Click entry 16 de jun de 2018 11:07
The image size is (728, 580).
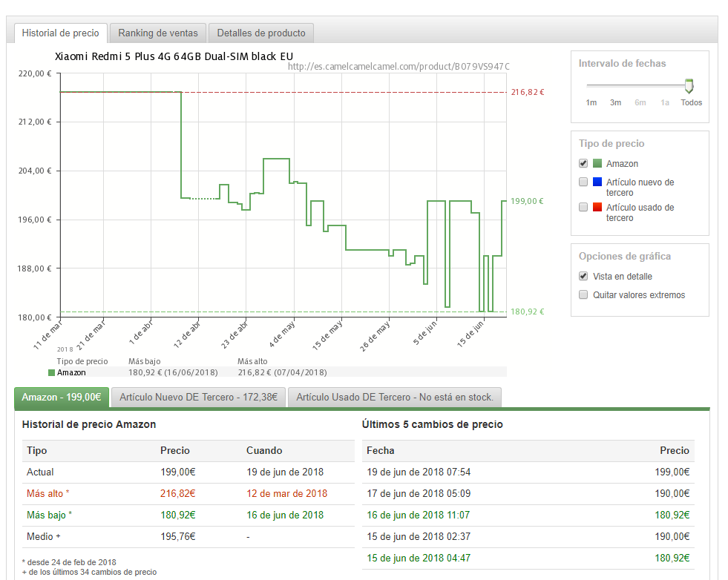(419, 515)
